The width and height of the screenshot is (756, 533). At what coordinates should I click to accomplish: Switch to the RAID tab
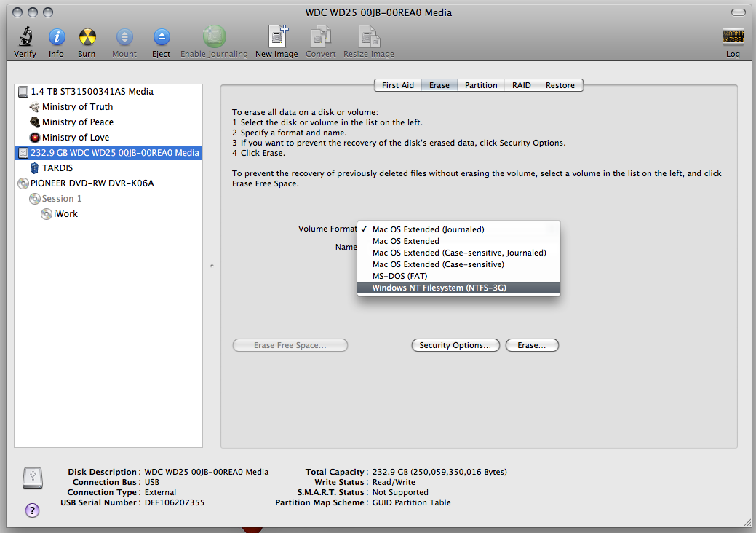click(521, 85)
